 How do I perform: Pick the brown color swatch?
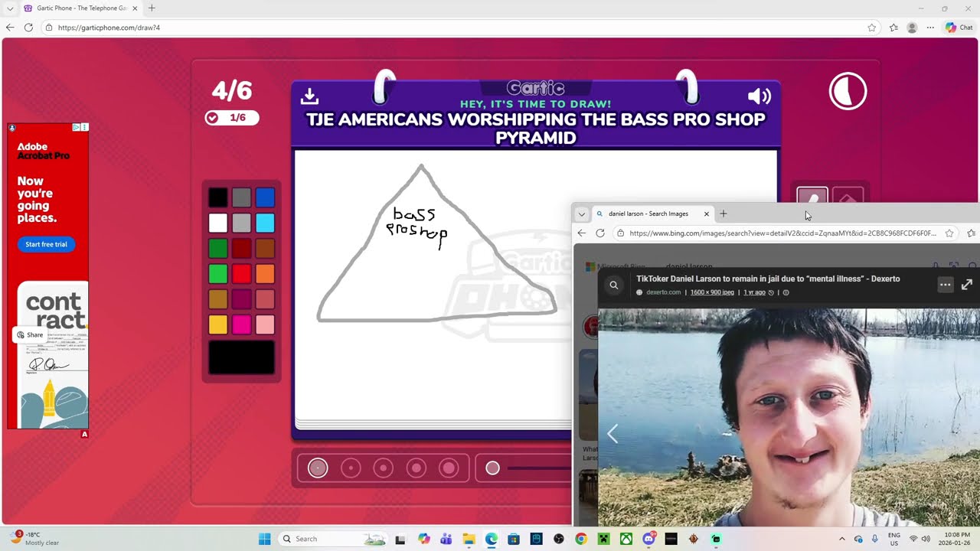265,248
